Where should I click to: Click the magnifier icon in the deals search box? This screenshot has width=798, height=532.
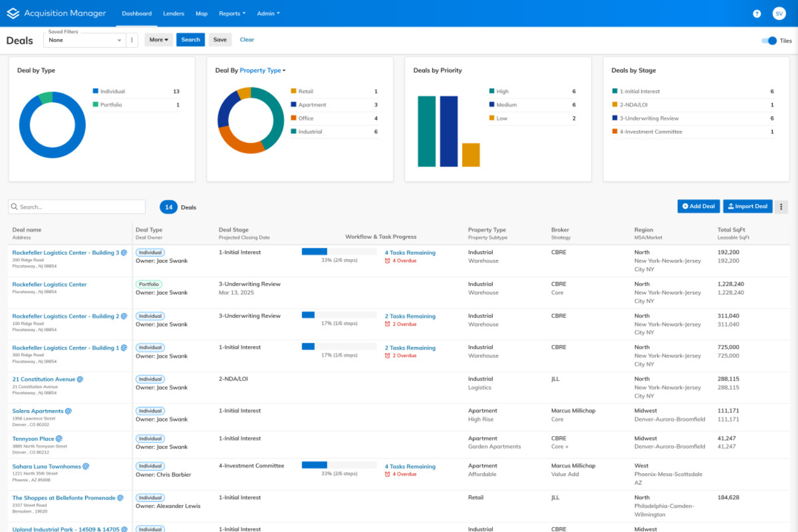[x=15, y=206]
